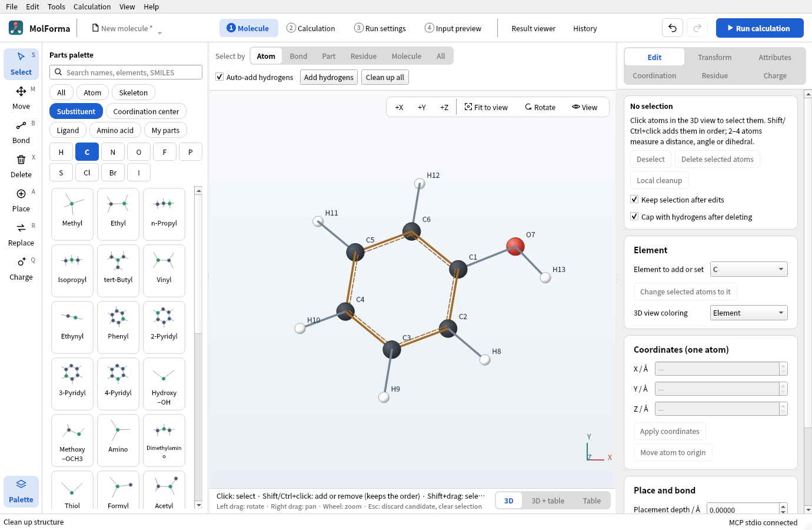Select by Bond mode
The width and height of the screenshot is (812, 530).
[x=298, y=56]
